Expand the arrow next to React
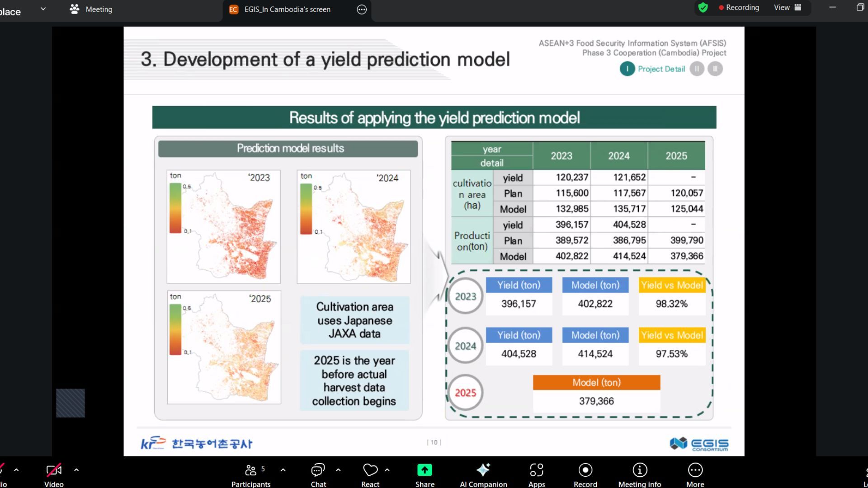 pyautogui.click(x=387, y=470)
